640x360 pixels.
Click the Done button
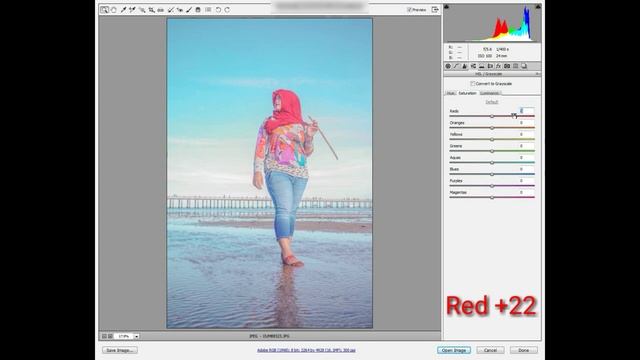524,350
